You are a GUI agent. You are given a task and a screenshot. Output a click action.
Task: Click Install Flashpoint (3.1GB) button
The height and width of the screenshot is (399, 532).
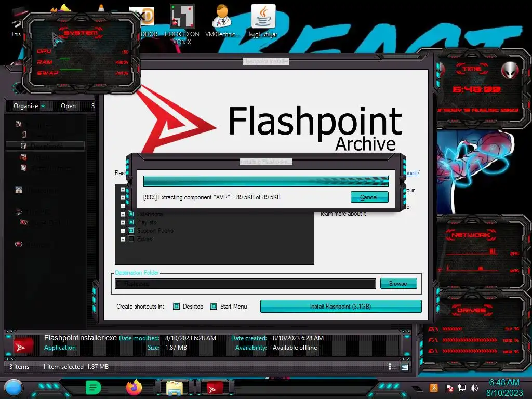click(x=341, y=307)
